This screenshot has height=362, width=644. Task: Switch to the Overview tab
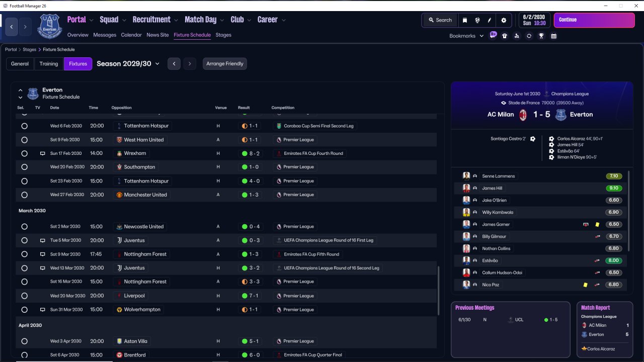(x=78, y=35)
